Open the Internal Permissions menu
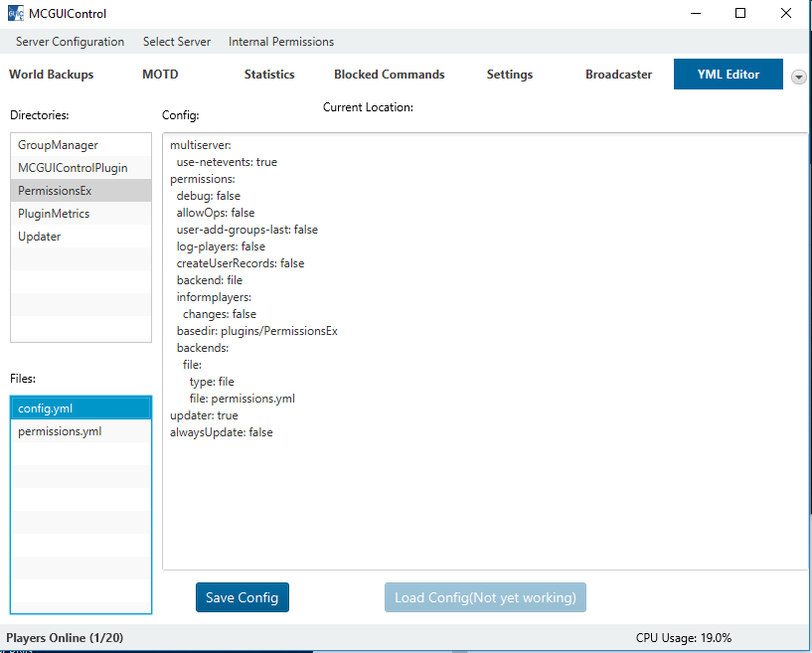The image size is (812, 653). (281, 42)
